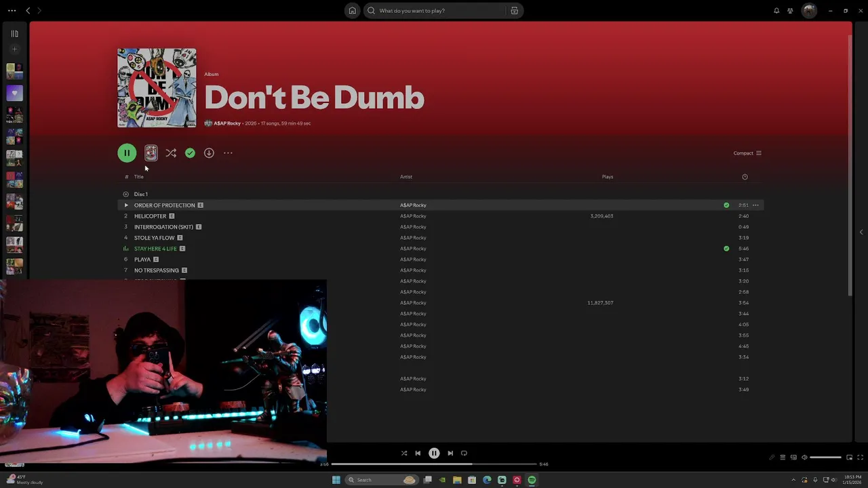Toggle shuffle in the bottom player bar
868x488 pixels.
(404, 453)
